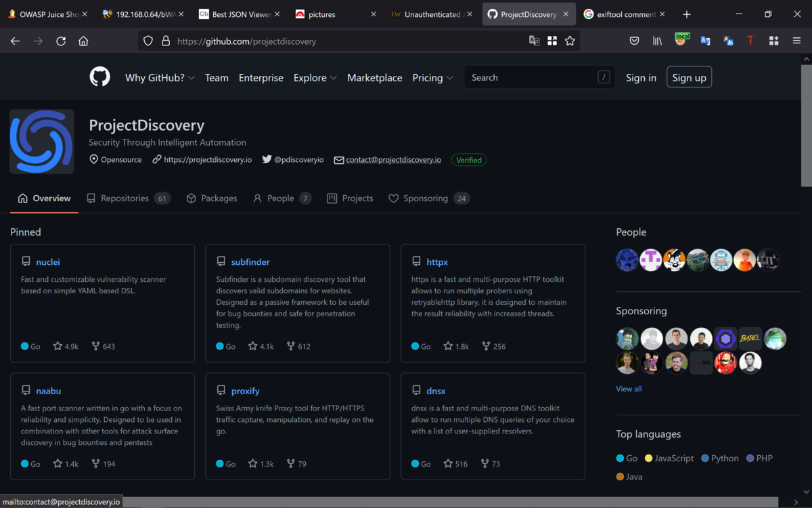This screenshot has height=508, width=812.
Task: Switch to the People tab
Action: (281, 198)
